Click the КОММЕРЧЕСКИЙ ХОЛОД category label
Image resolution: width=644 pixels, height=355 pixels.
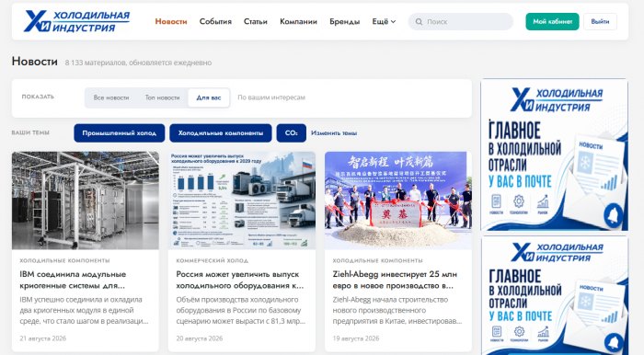point(212,260)
